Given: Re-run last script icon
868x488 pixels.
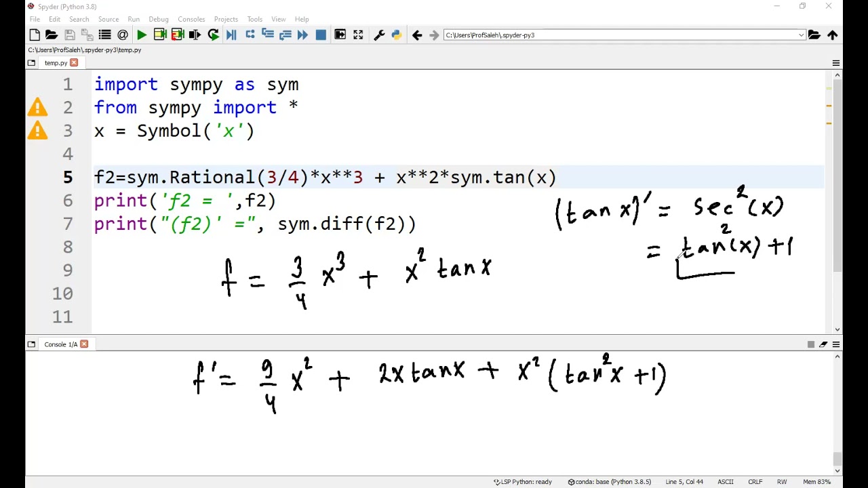Looking at the screenshot, I should 213,35.
